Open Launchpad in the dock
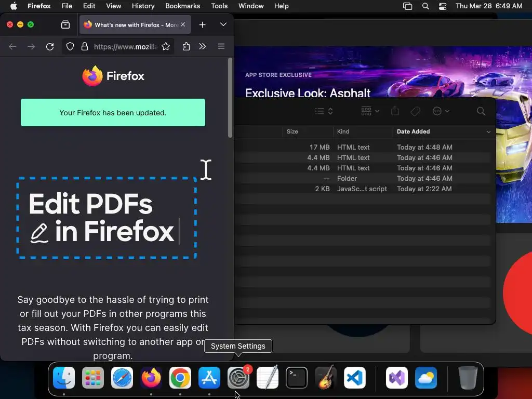Viewport: 532px width, 399px height. (x=93, y=378)
